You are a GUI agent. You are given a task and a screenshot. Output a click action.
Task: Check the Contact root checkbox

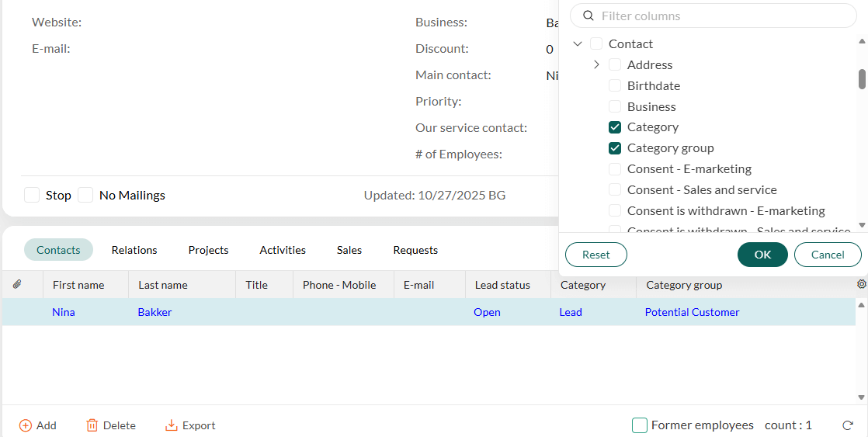click(x=596, y=43)
